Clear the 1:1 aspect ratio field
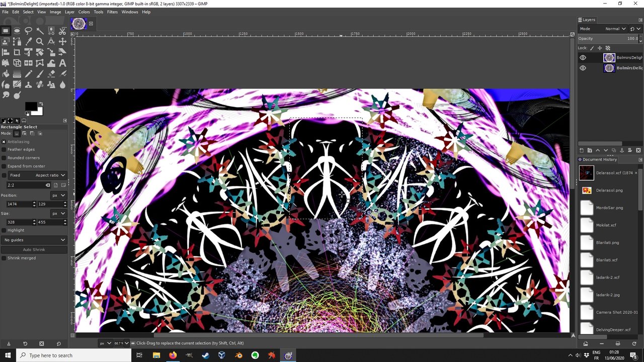 (48, 185)
